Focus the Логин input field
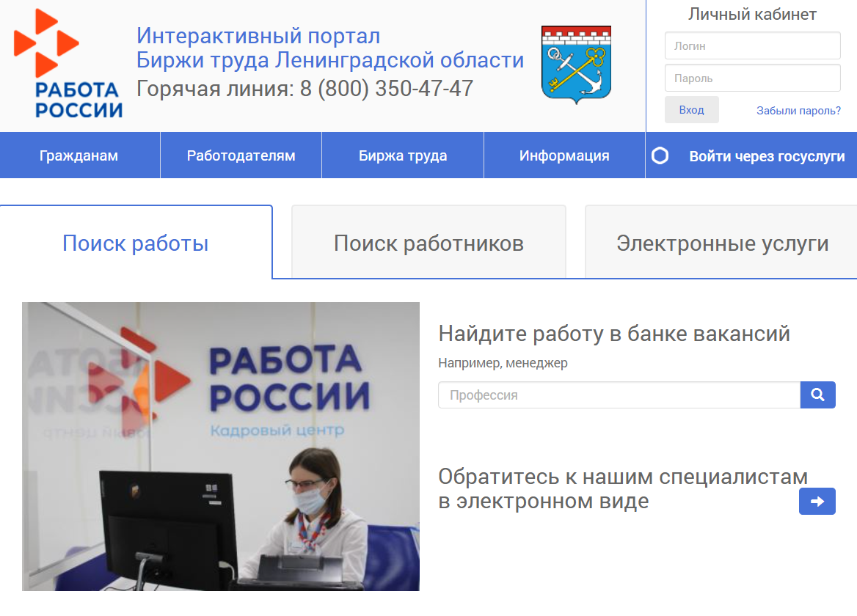The width and height of the screenshot is (857, 616). click(753, 46)
